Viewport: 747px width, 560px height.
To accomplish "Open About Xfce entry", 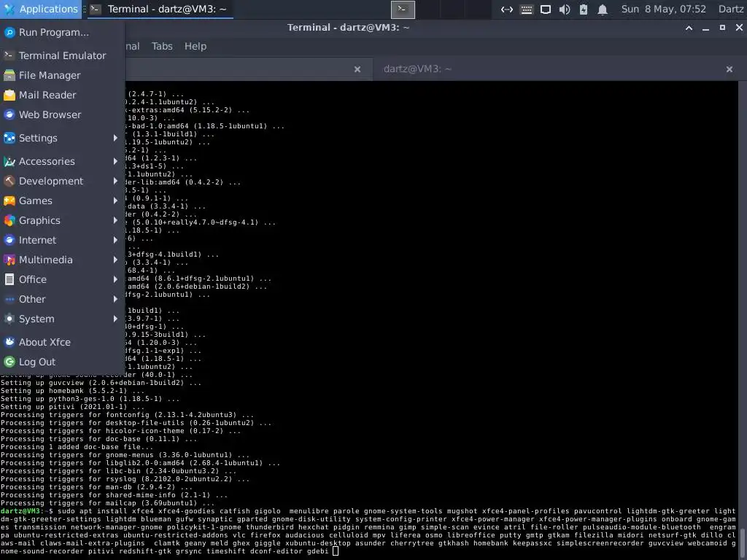I will click(x=63, y=342).
